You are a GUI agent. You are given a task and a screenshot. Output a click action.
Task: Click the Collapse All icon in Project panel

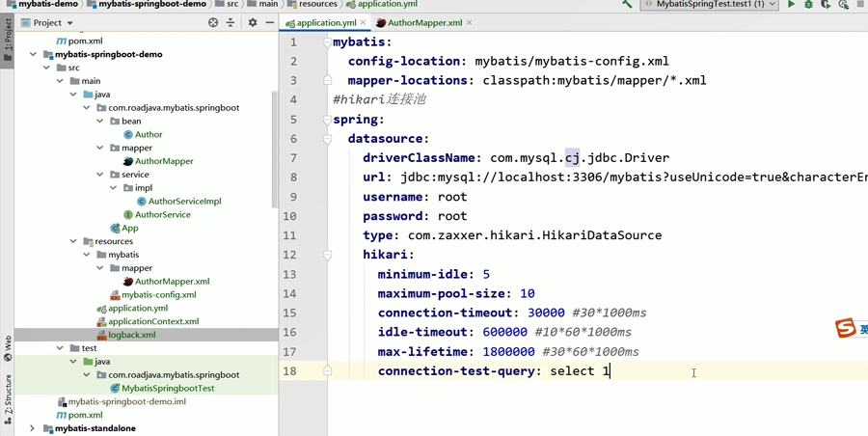(231, 23)
